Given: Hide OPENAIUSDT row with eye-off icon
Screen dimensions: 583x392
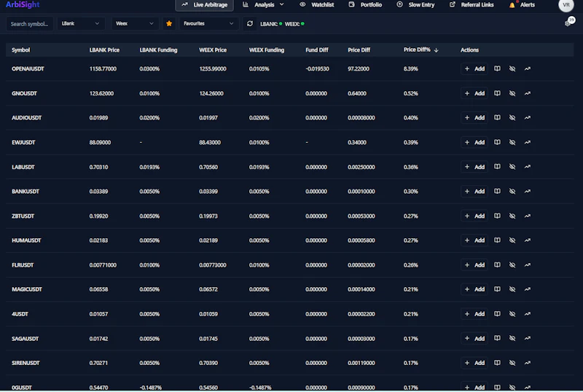Looking at the screenshot, I should click(512, 68).
